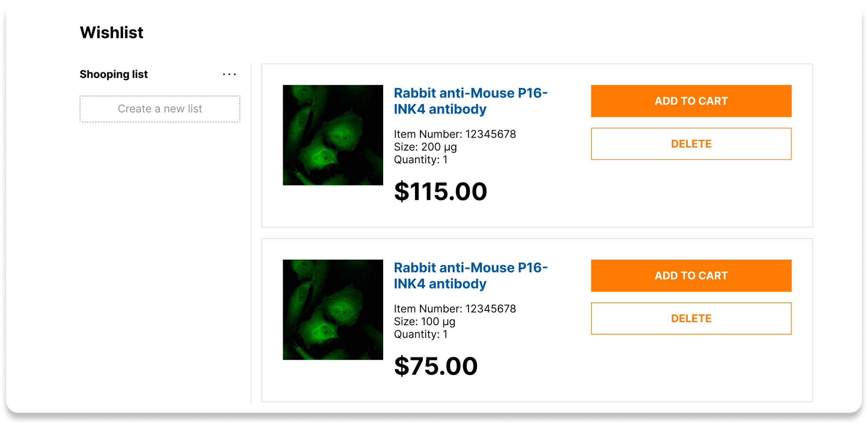The image size is (868, 424).
Task: Click the Size: 100 µg text
Action: click(424, 322)
